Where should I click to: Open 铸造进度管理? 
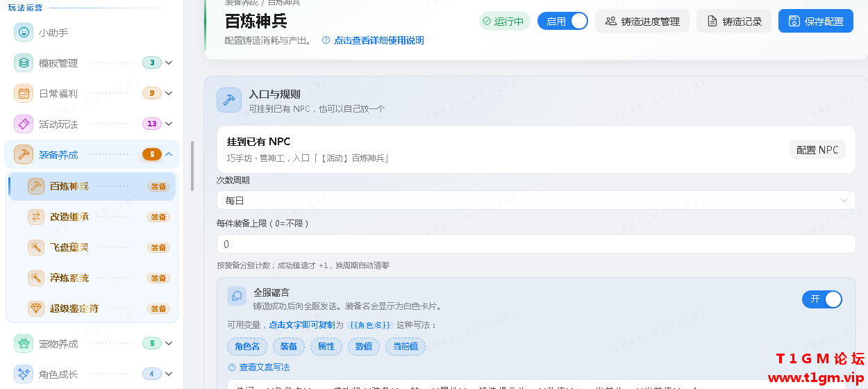click(642, 21)
